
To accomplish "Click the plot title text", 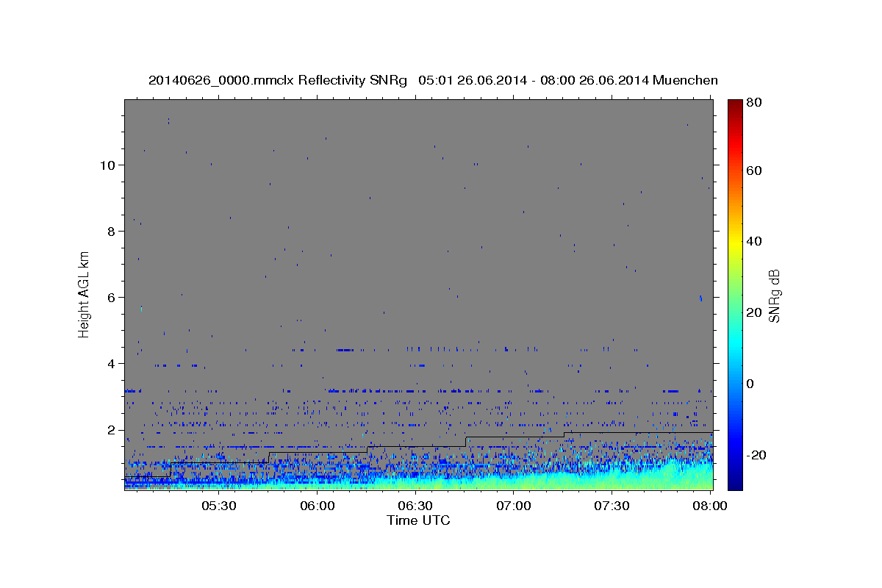I will coord(433,80).
